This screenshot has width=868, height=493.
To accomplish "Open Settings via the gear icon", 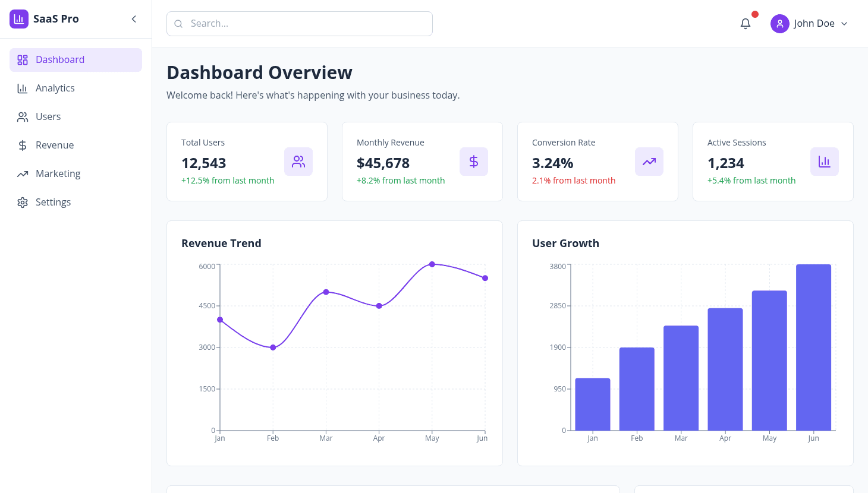I will pyautogui.click(x=23, y=202).
